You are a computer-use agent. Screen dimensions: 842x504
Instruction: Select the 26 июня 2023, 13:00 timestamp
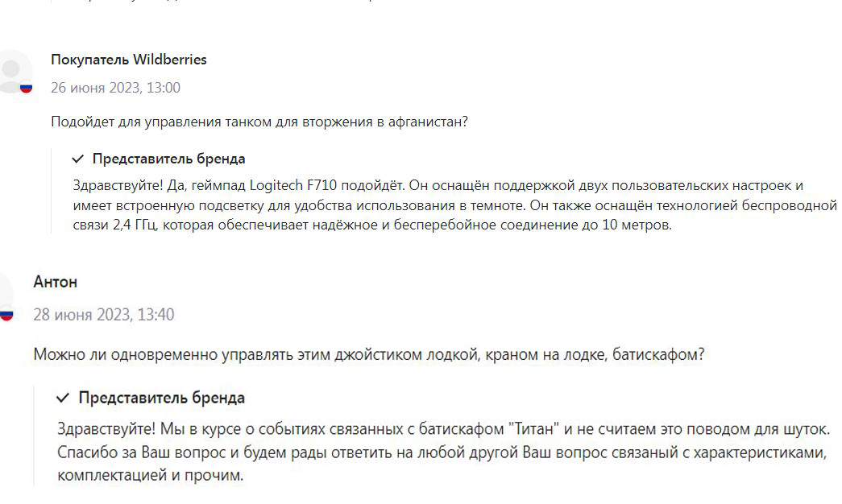point(115,88)
